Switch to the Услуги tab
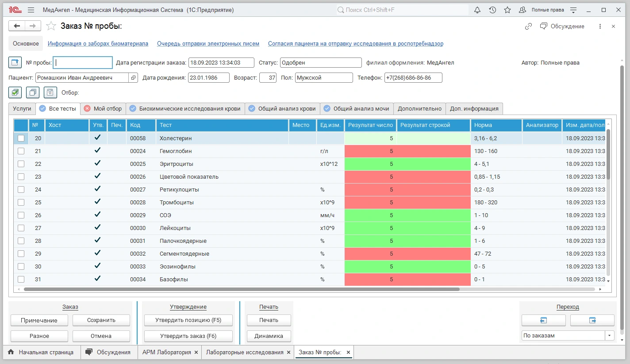 [22, 109]
